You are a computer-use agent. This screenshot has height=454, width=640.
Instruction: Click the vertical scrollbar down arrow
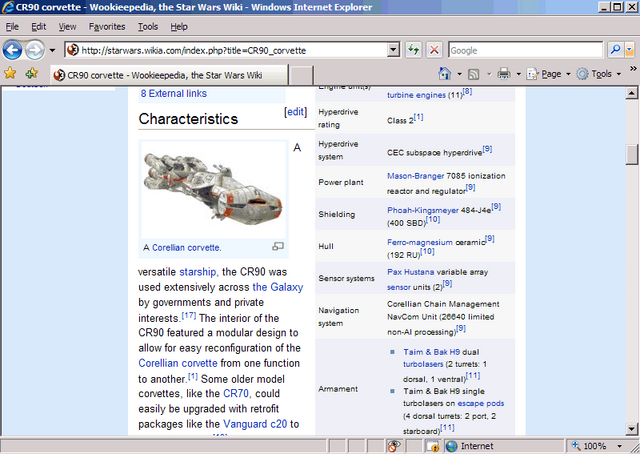631,429
